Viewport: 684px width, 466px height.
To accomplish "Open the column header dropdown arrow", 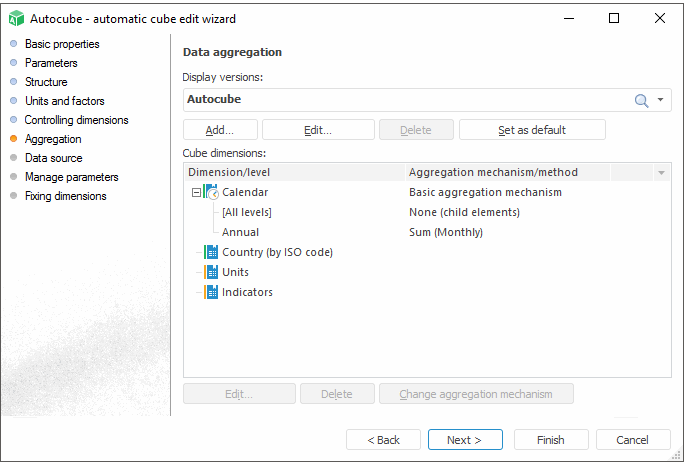I will [x=660, y=172].
